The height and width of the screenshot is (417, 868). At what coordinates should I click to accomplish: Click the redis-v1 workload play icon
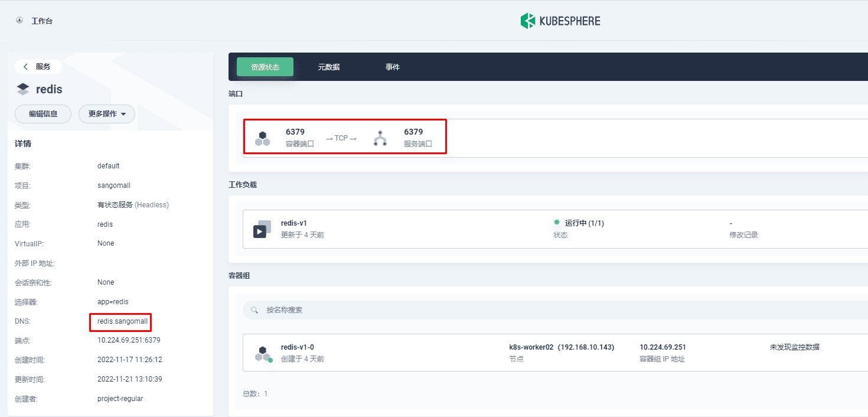[x=262, y=229]
